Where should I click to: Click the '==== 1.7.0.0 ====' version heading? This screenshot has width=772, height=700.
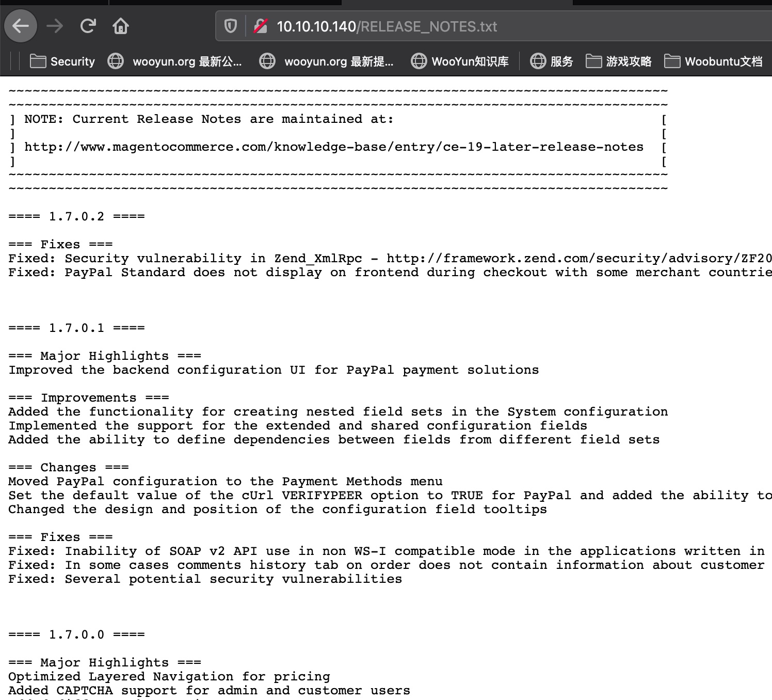tap(77, 635)
